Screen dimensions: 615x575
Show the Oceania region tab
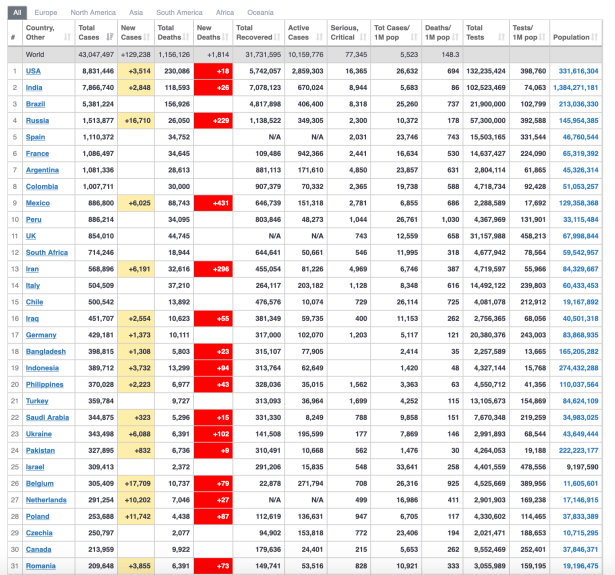261,12
